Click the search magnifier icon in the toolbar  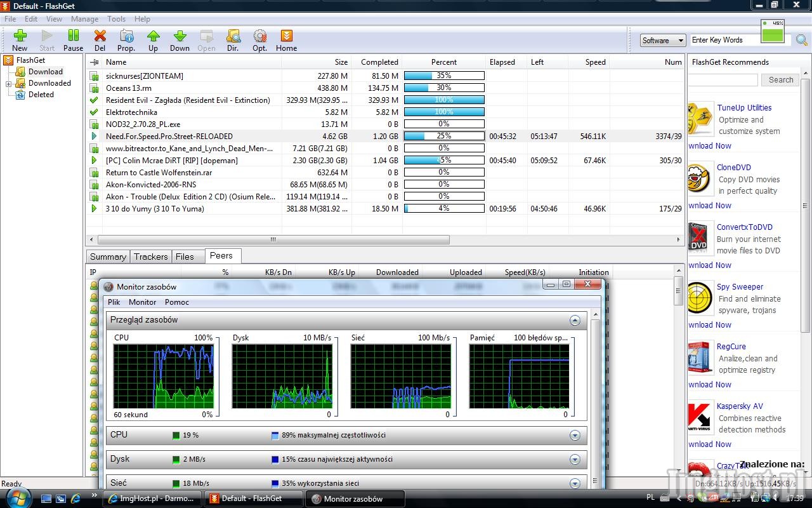pos(802,41)
